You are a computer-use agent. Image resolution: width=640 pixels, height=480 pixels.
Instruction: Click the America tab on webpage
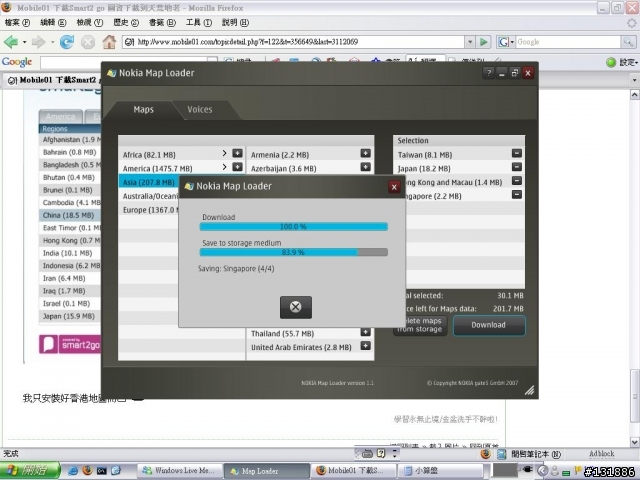point(60,117)
